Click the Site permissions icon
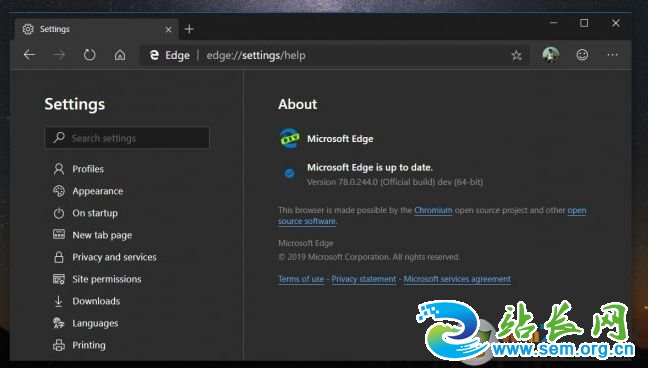This screenshot has width=648, height=368. 59,279
